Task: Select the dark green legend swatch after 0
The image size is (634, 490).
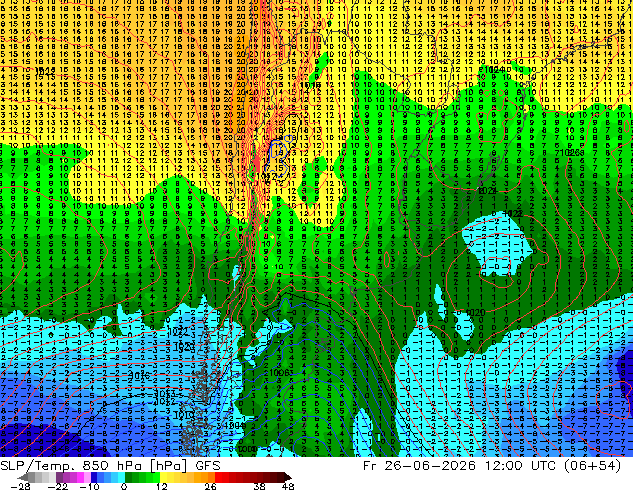Action: 129,477
